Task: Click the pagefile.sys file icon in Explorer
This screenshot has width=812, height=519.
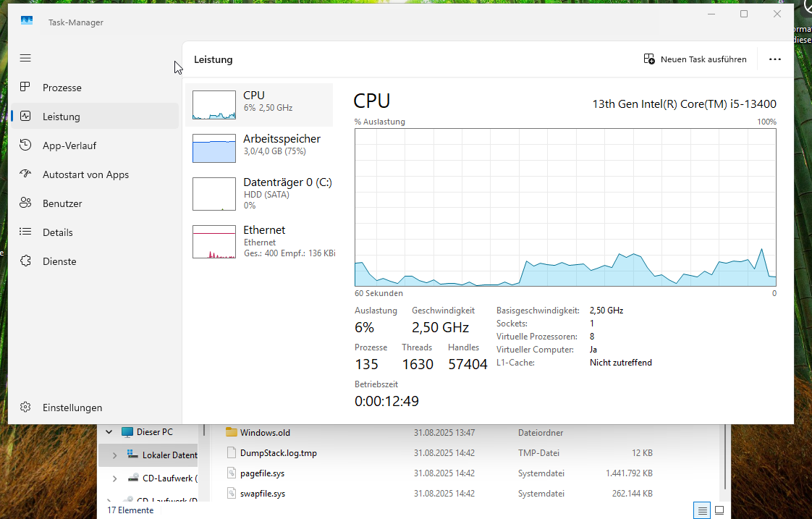Action: [x=232, y=473]
